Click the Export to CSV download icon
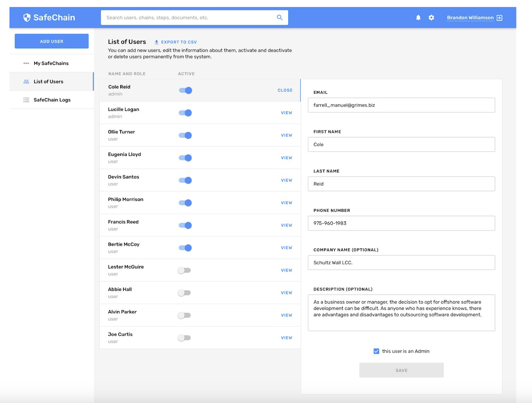 pos(156,42)
